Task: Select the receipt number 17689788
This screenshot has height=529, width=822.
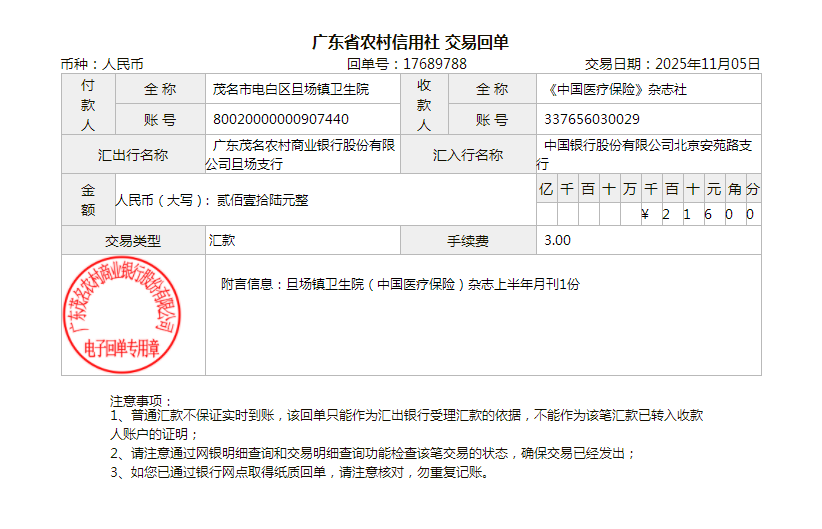Action: pyautogui.click(x=434, y=64)
